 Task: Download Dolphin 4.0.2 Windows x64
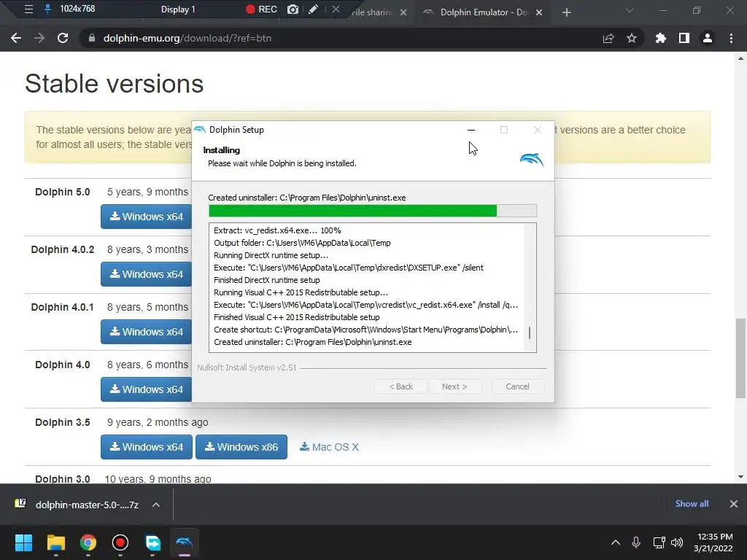coord(146,274)
